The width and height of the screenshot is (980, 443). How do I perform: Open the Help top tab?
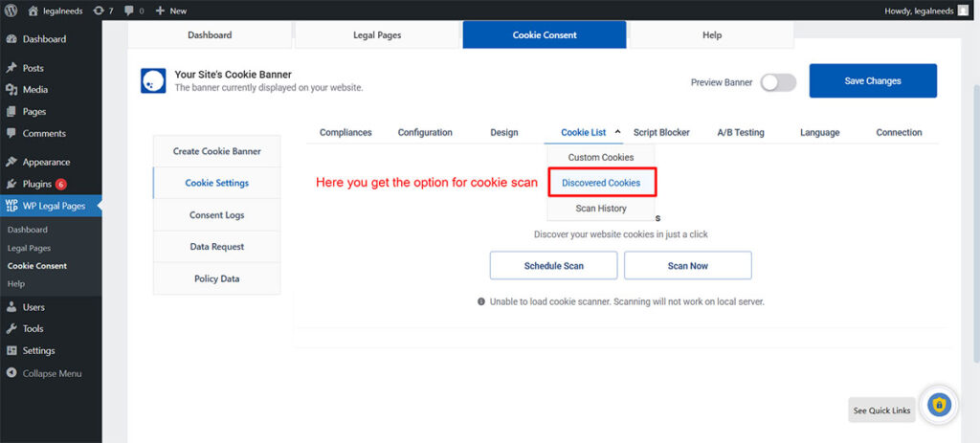coord(712,35)
